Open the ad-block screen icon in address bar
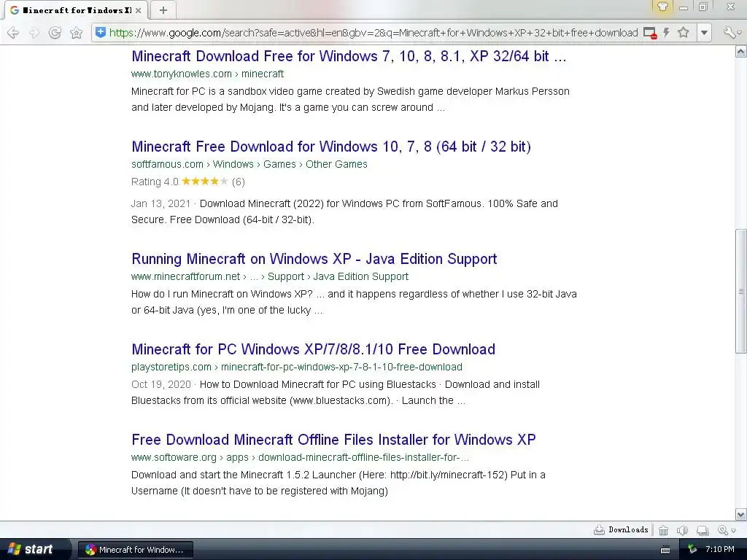 pos(650,33)
